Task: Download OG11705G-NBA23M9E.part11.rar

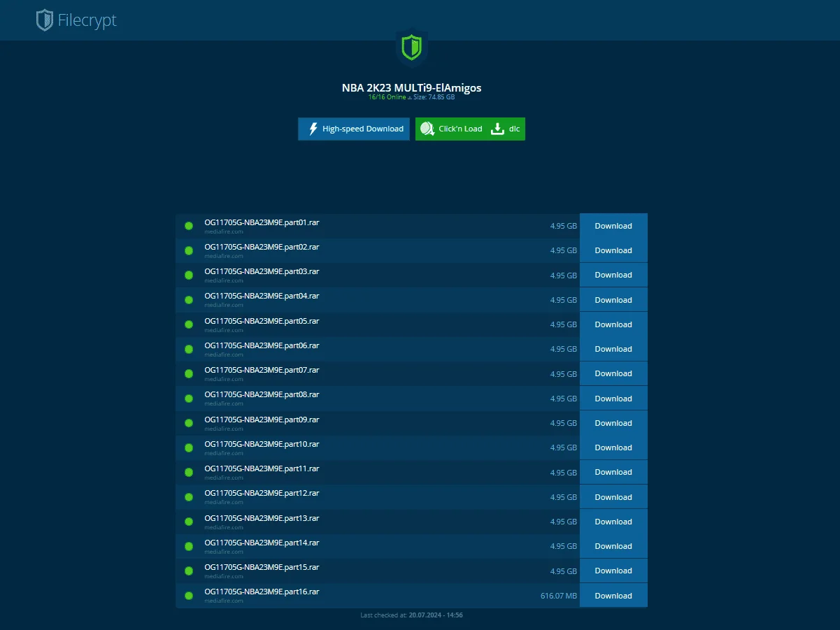Action: point(613,472)
